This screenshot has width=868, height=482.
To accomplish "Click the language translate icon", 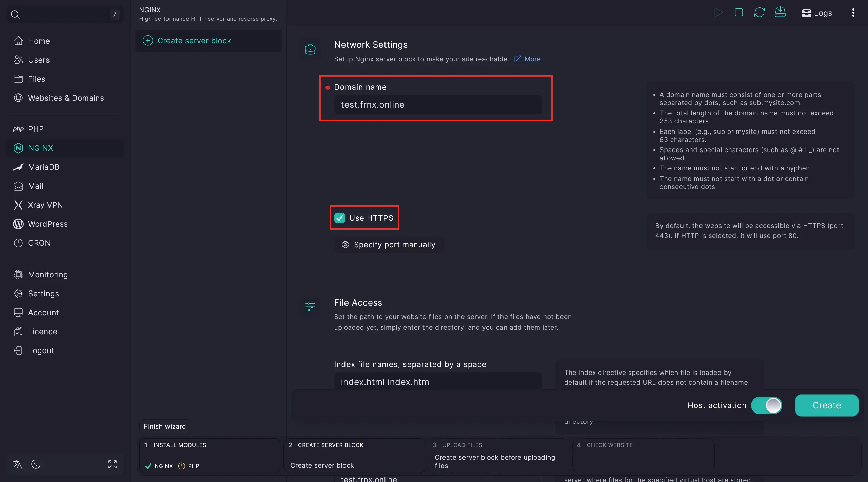I will pos(18,464).
